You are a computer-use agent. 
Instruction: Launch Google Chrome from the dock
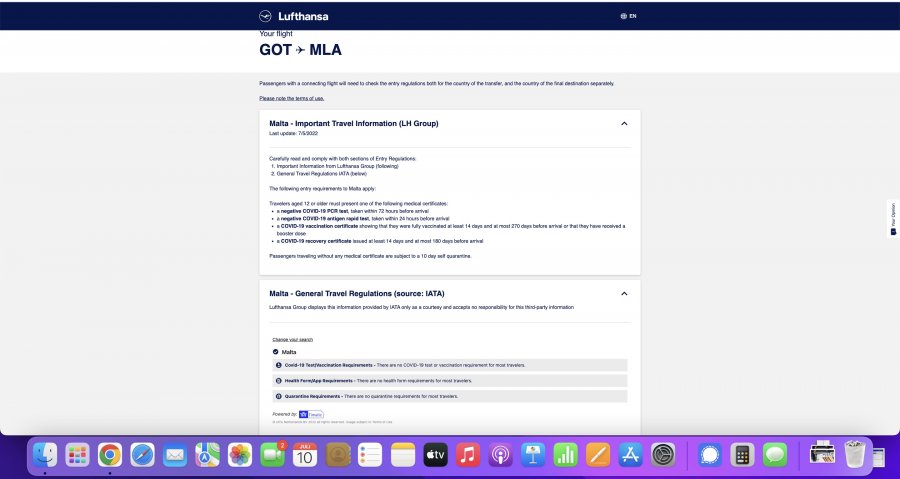tap(110, 455)
